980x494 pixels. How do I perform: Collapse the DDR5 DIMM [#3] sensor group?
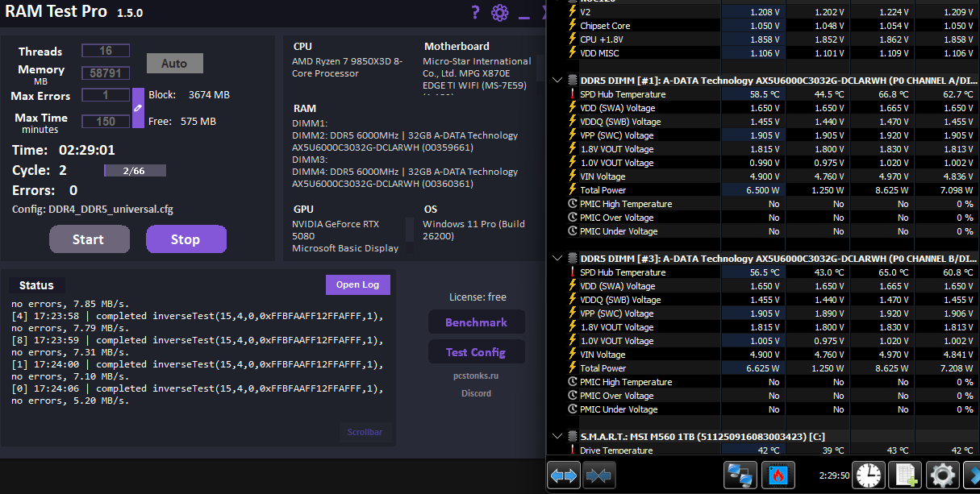coord(557,259)
